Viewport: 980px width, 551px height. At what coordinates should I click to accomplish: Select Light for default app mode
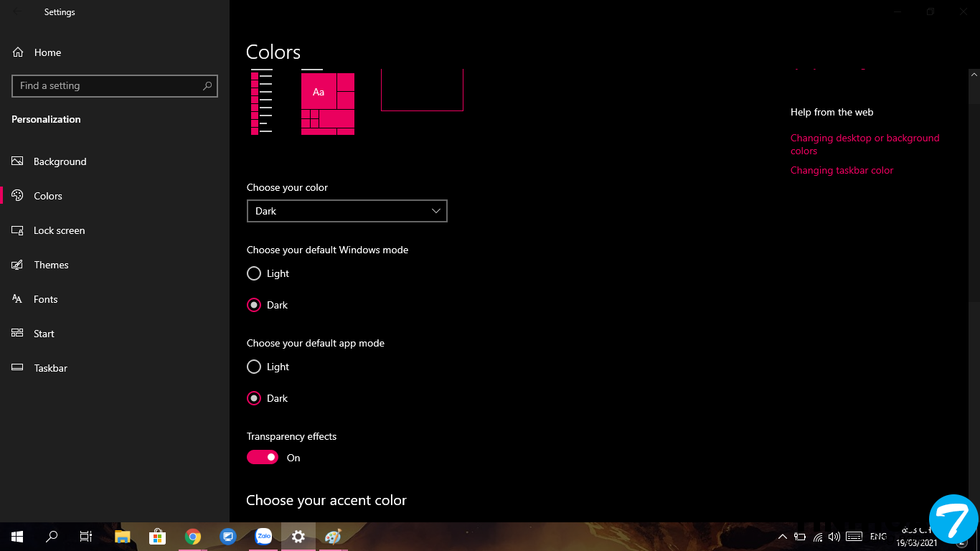point(254,367)
